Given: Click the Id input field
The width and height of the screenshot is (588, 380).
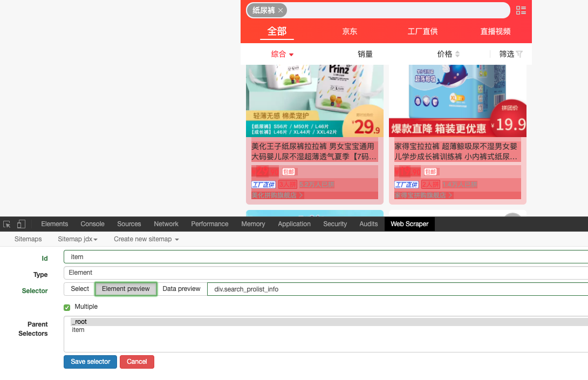Looking at the screenshot, I should [326, 257].
